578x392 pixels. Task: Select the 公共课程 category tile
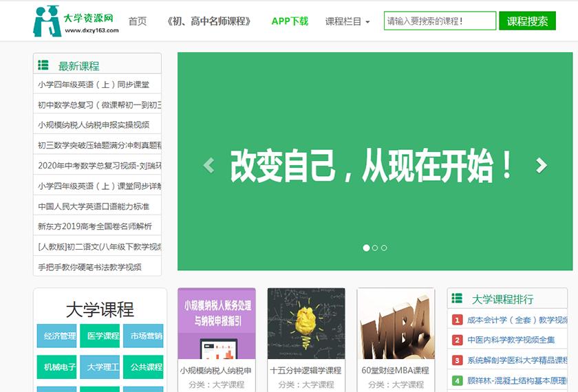point(143,367)
